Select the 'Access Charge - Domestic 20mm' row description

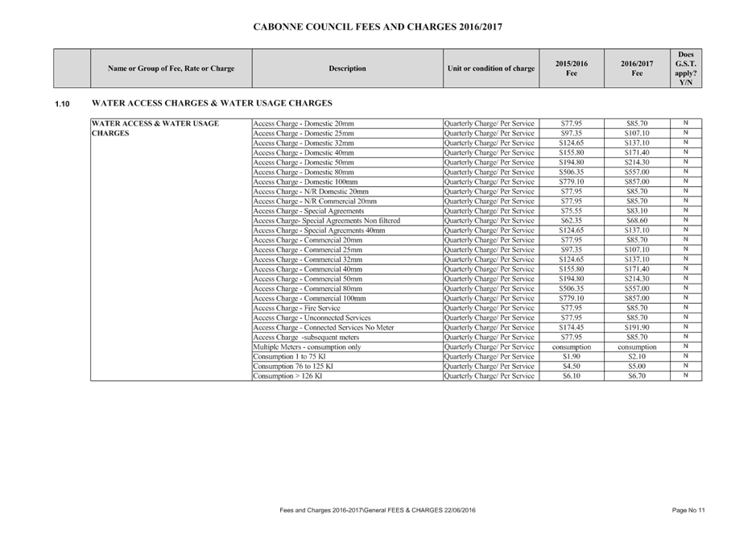(304, 123)
